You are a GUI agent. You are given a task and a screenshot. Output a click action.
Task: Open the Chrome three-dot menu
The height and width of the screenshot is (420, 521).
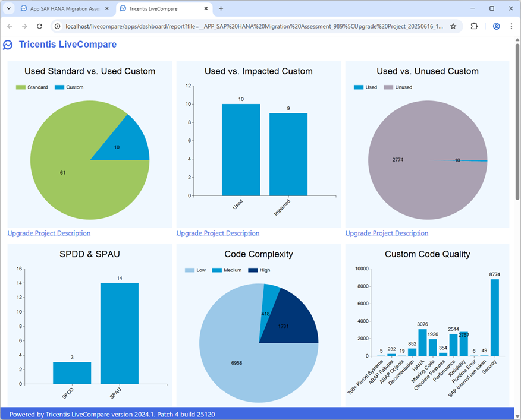pyautogui.click(x=512, y=26)
